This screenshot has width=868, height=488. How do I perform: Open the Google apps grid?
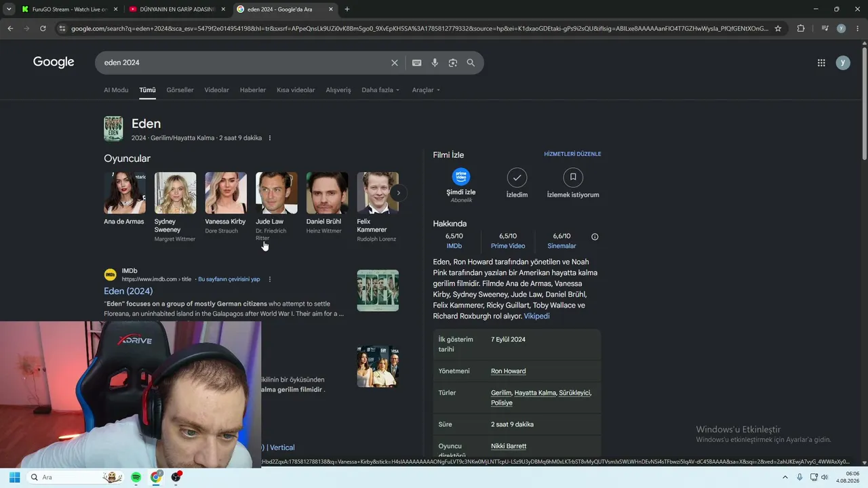[x=821, y=62]
